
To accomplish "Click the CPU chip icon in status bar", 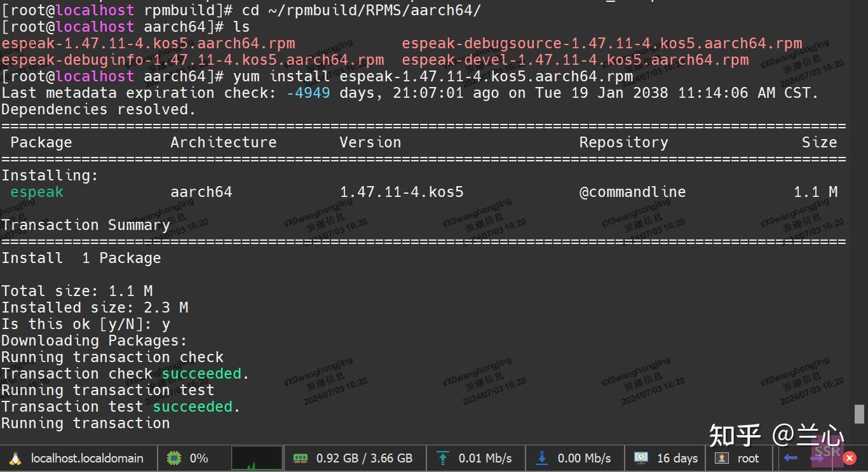I will tap(173, 457).
